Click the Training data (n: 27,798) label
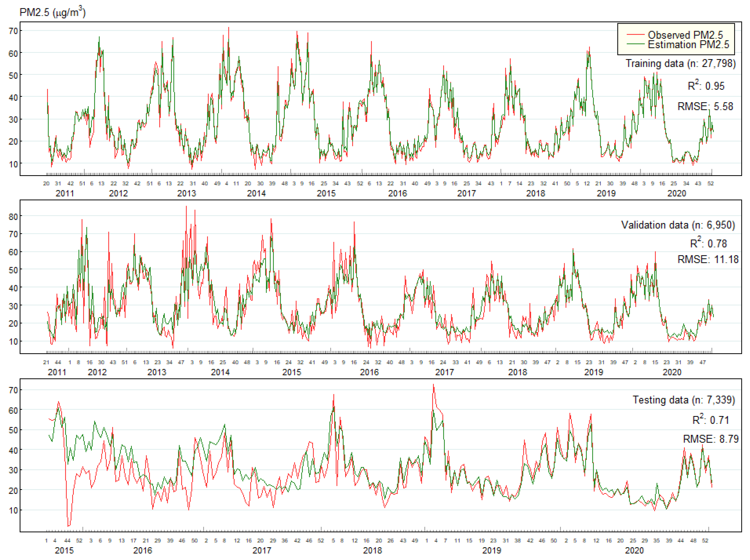The image size is (750, 560). [680, 63]
